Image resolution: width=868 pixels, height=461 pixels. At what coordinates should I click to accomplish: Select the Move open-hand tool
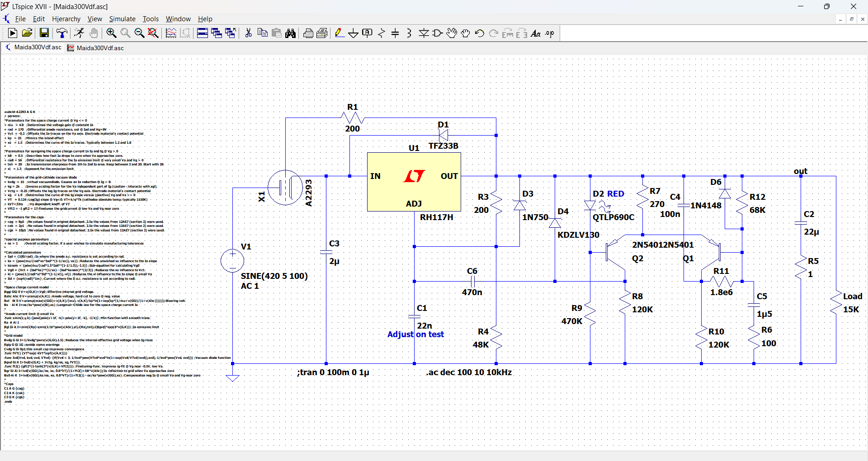(x=452, y=33)
